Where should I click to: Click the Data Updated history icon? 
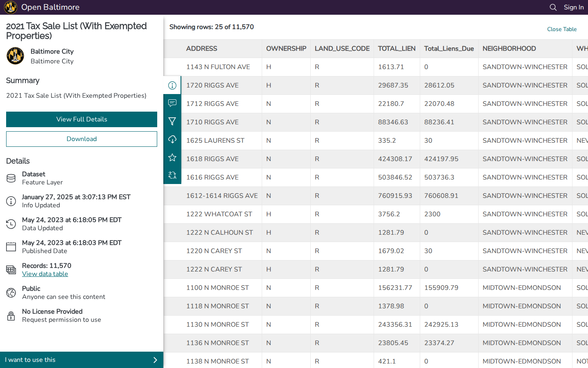[11, 224]
